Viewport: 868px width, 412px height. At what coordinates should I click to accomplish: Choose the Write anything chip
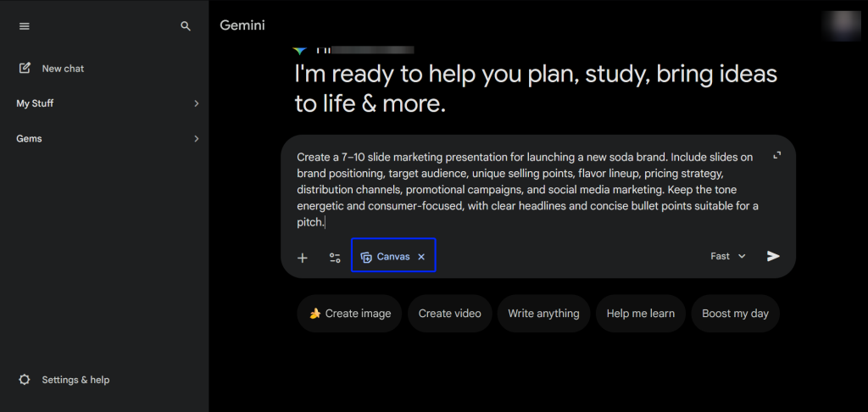[543, 314]
